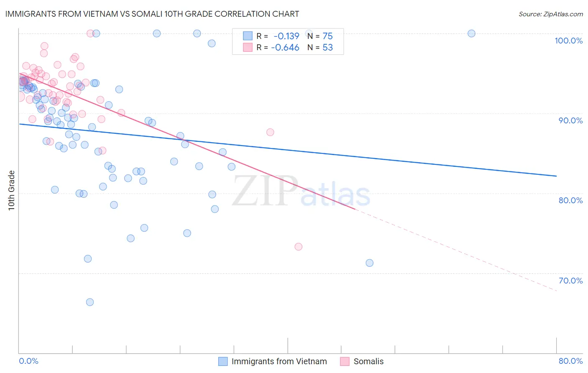This screenshot has height=373, width=588.
Task: Click the 10th Grade y-axis title
Action: pos(12,190)
